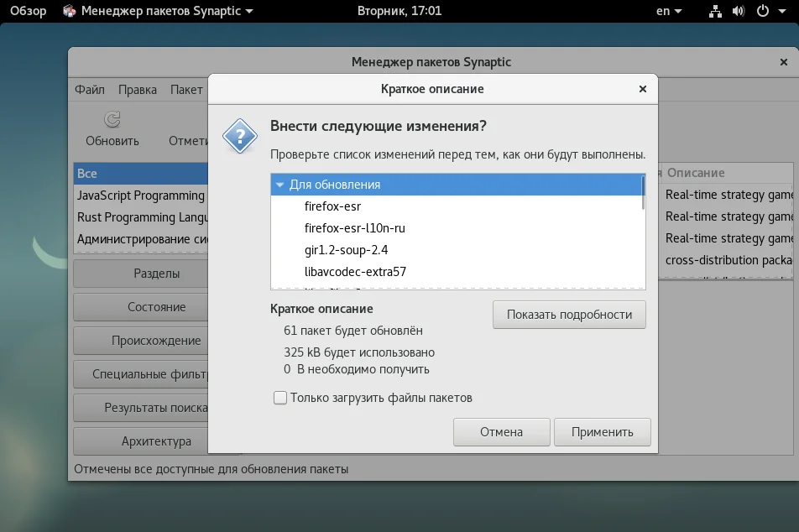Enable Только загрузить файлы пакетов checkbox
The width and height of the screenshot is (799, 532).
pos(280,398)
